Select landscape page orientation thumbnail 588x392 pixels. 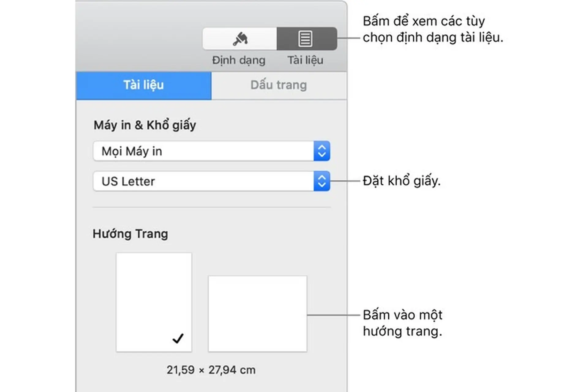(258, 314)
